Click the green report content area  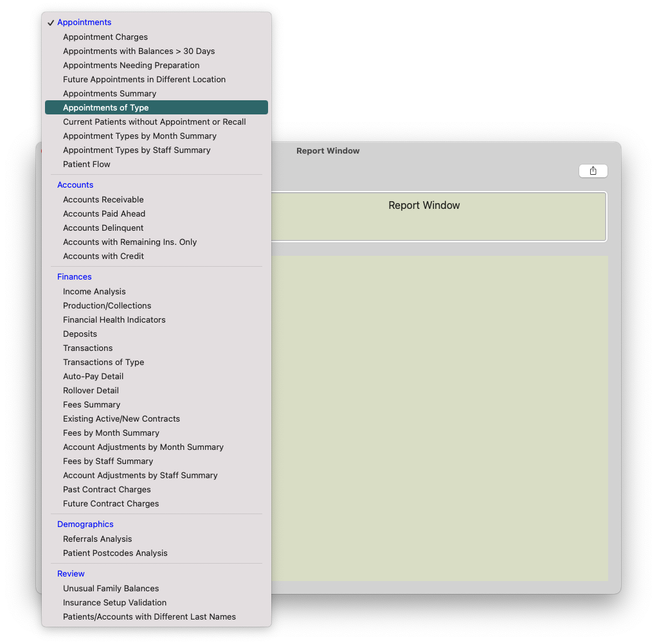tap(440, 418)
